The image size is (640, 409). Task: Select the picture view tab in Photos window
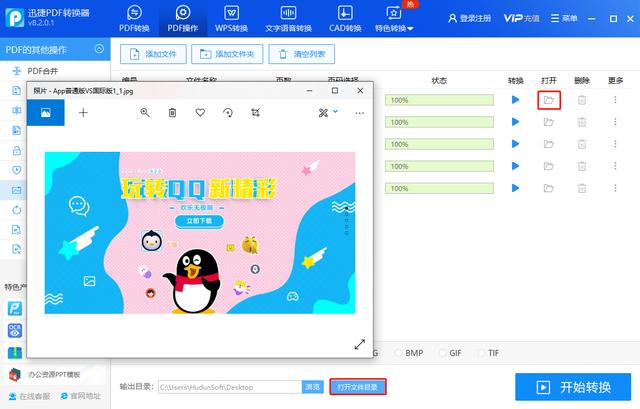tap(46, 113)
